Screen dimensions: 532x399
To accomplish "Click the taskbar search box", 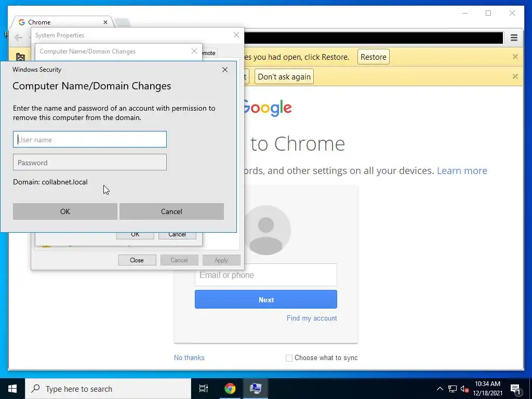I will [108, 389].
